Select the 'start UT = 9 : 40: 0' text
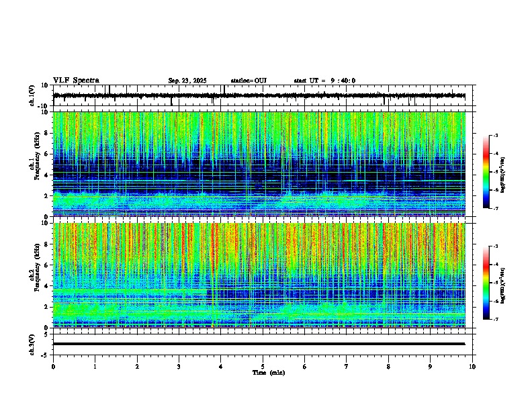The height and width of the screenshot is (411, 532). 324,81
